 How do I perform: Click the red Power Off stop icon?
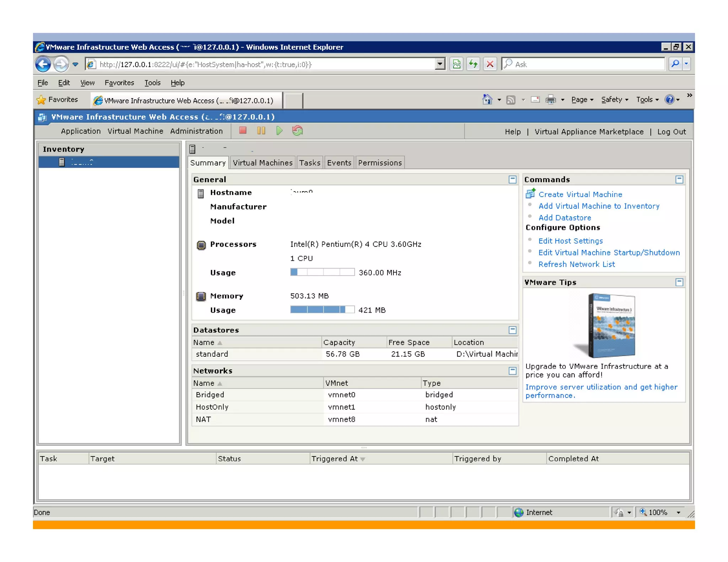coord(243,131)
